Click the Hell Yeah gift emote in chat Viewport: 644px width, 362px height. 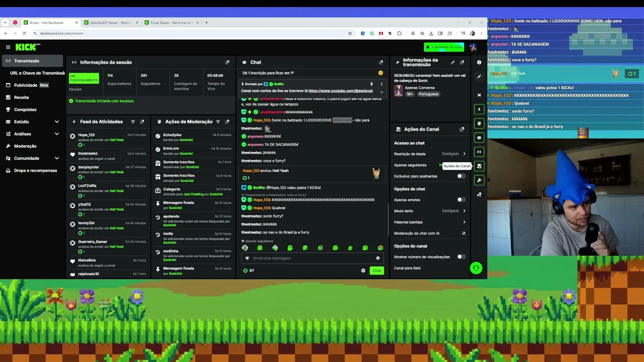376,173
